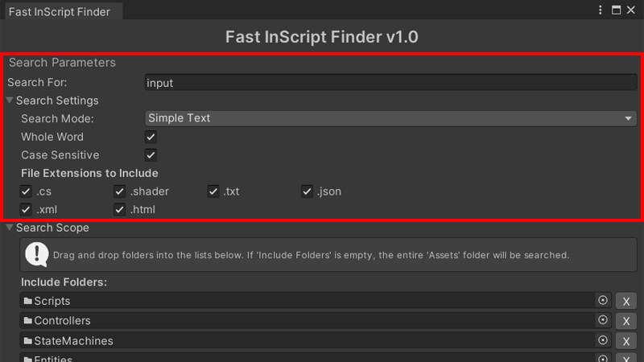The image size is (644, 362).
Task: Remove the StateMachines folder with X
Action: coord(626,340)
